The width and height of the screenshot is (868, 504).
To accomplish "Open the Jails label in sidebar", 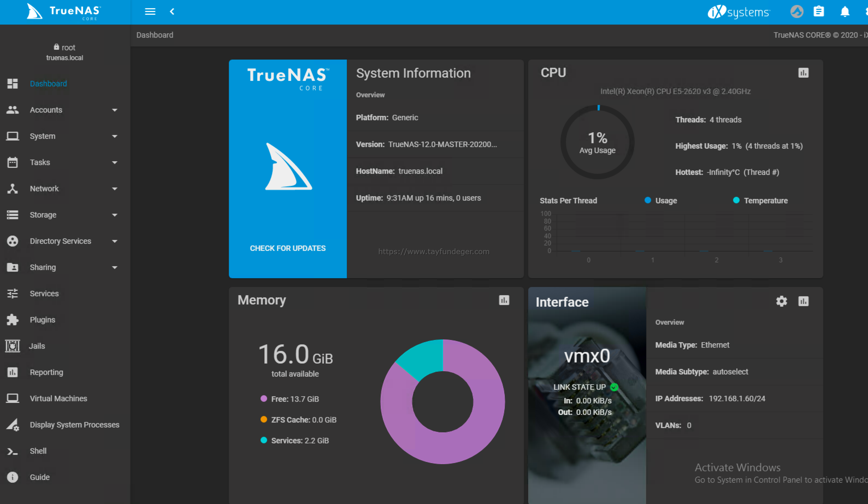I will click(37, 346).
